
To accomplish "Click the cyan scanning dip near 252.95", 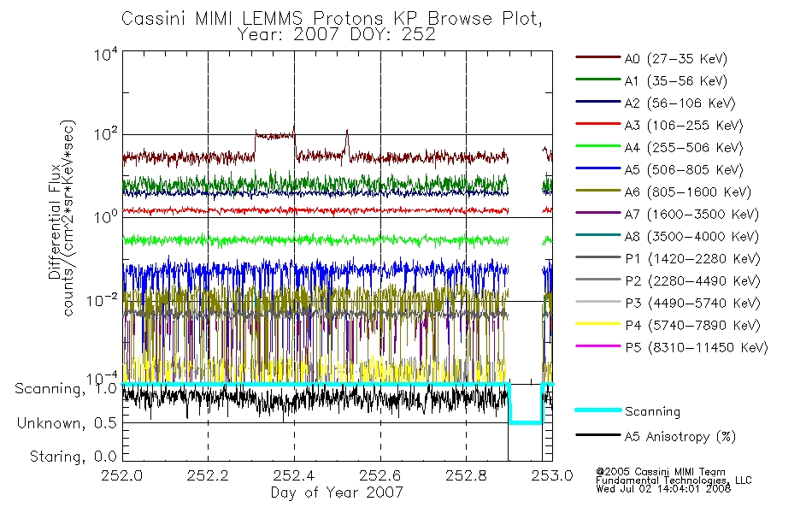I will [526, 422].
